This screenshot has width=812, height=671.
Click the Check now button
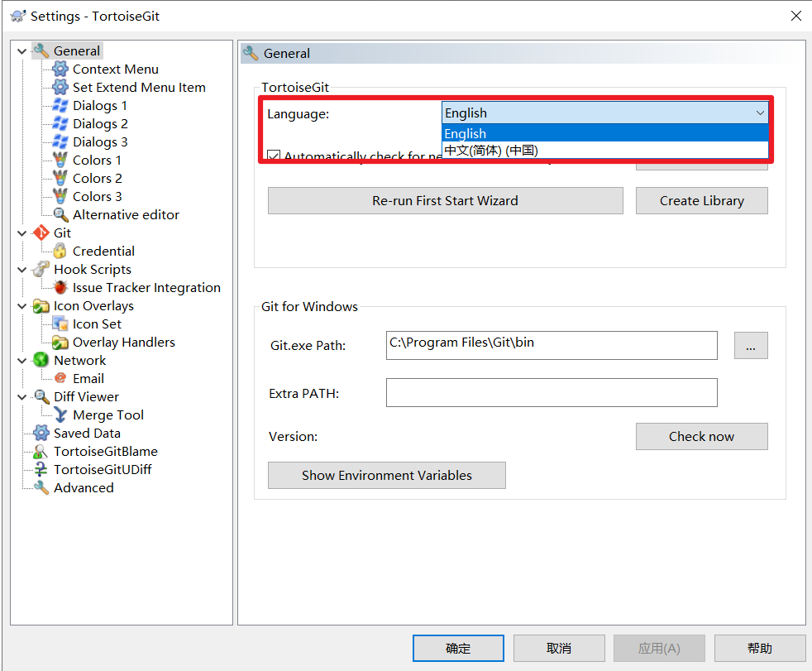(x=702, y=436)
